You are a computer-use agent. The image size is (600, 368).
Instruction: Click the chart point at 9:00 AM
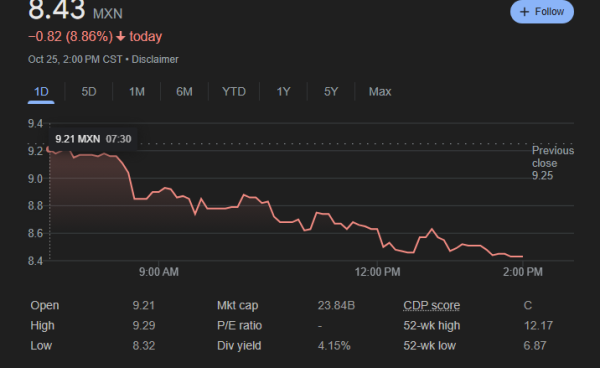coord(158,191)
